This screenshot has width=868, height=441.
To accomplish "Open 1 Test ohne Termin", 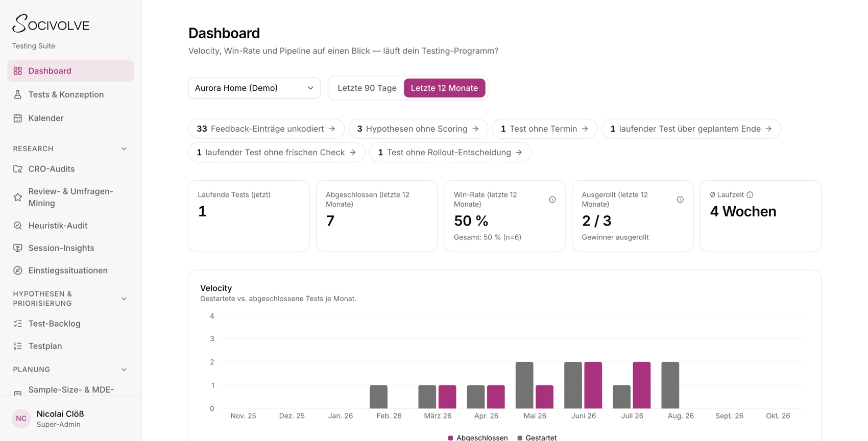I will 545,129.
